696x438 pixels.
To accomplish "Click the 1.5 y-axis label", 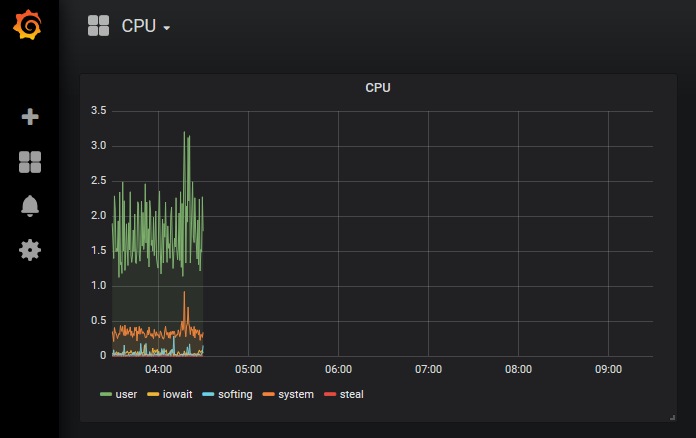I will (99, 251).
